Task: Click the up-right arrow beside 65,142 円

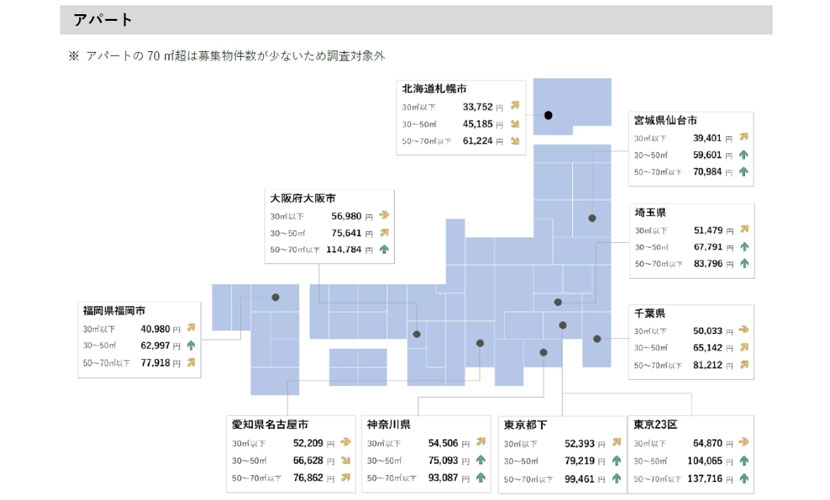Action: 744,347
